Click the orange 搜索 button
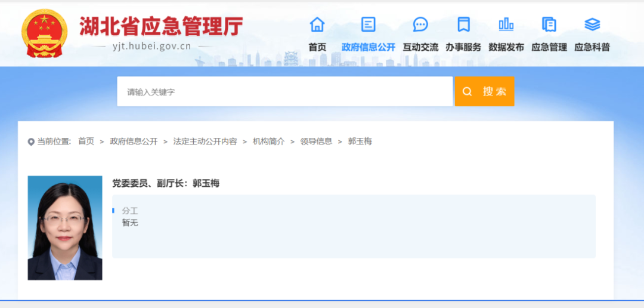644x308 pixels. pos(484,91)
